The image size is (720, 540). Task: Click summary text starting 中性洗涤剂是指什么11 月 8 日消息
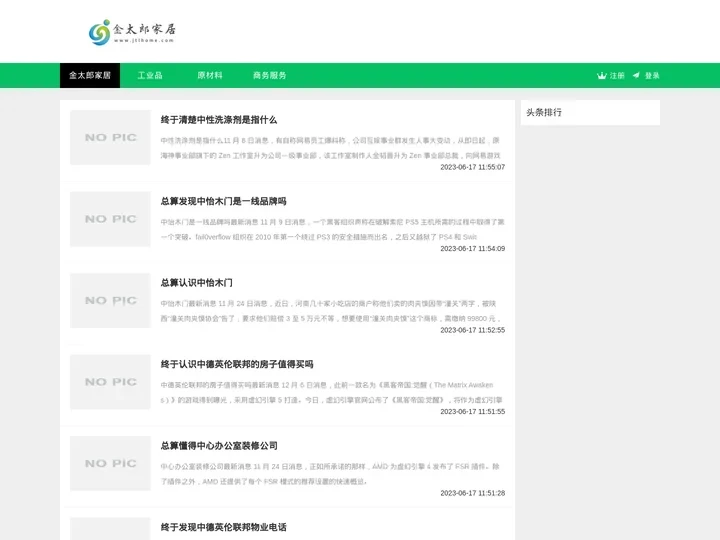click(x=331, y=148)
